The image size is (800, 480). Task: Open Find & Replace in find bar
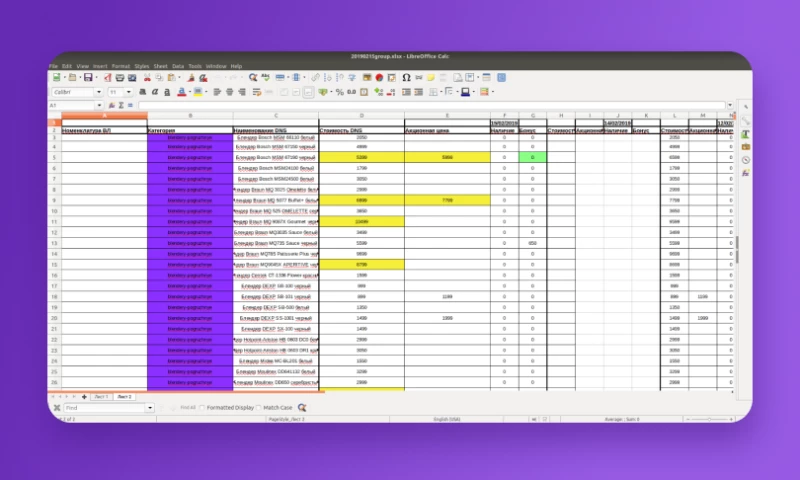click(302, 408)
